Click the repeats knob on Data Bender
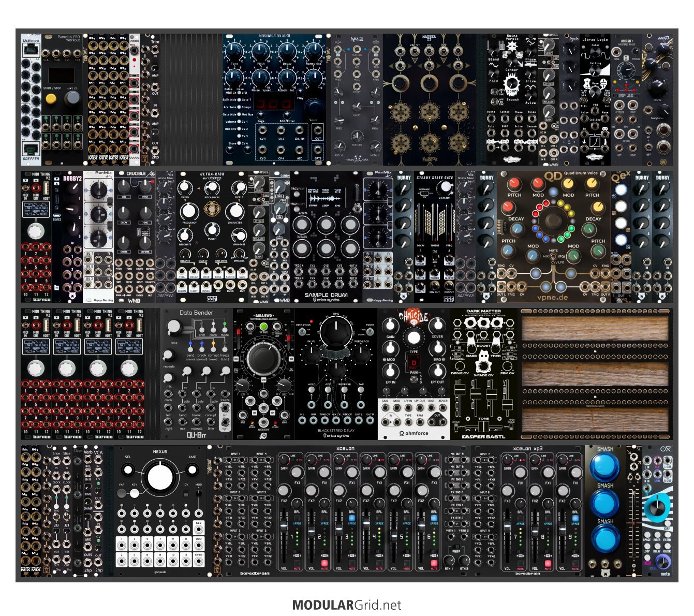Image resolution: width=694 pixels, height=616 pixels. 168,356
